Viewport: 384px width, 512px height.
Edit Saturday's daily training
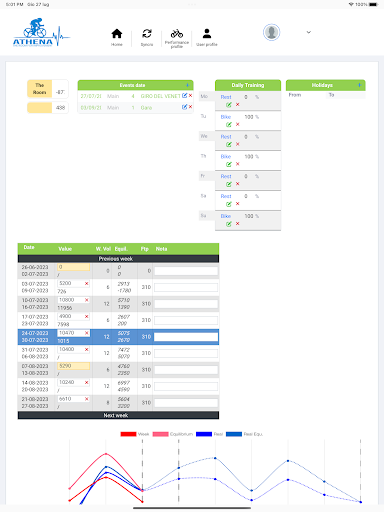tap(229, 204)
